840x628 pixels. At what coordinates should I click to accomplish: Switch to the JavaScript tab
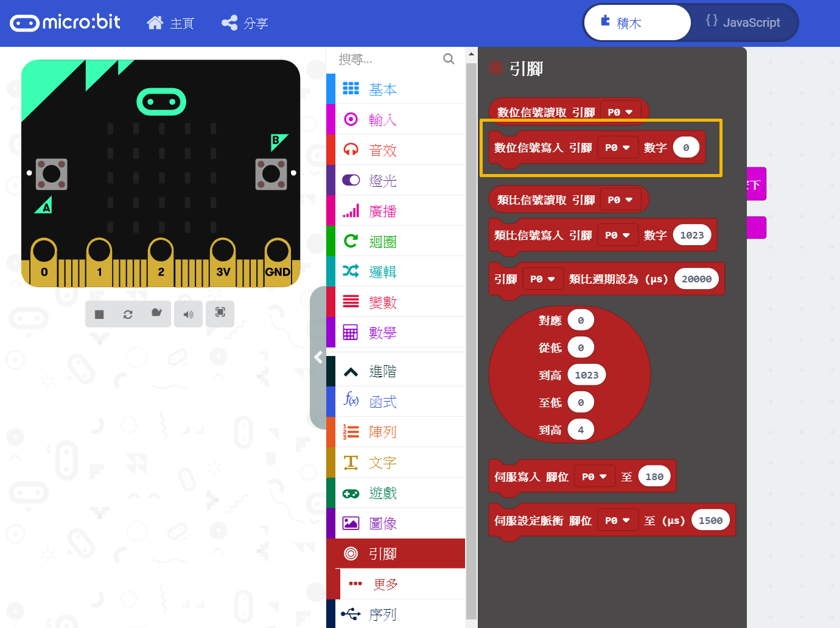click(744, 22)
